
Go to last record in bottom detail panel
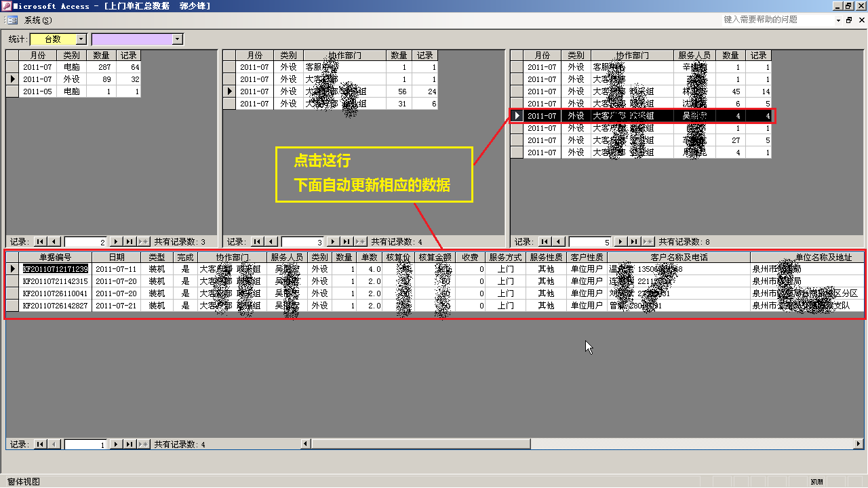(129, 445)
